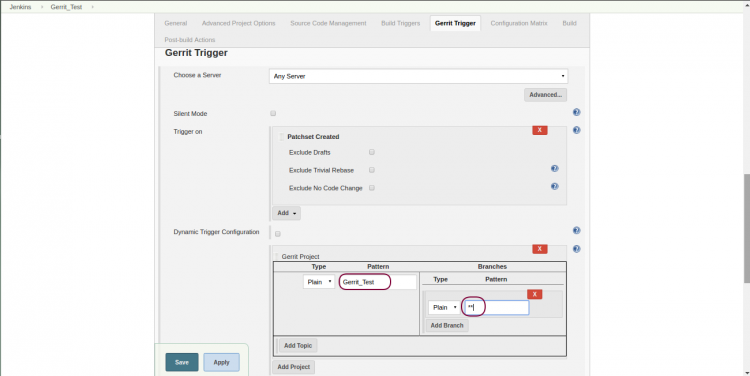
Task: Focus the project pattern field Gerrit_Test
Action: pos(378,282)
